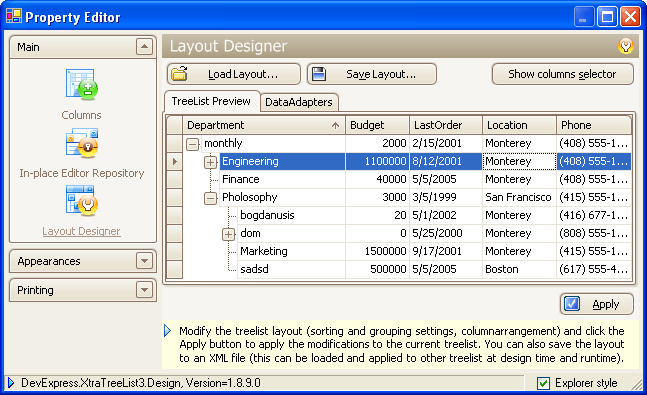Open the Layout Designer link
This screenshot has width=647, height=395.
pyautogui.click(x=81, y=231)
